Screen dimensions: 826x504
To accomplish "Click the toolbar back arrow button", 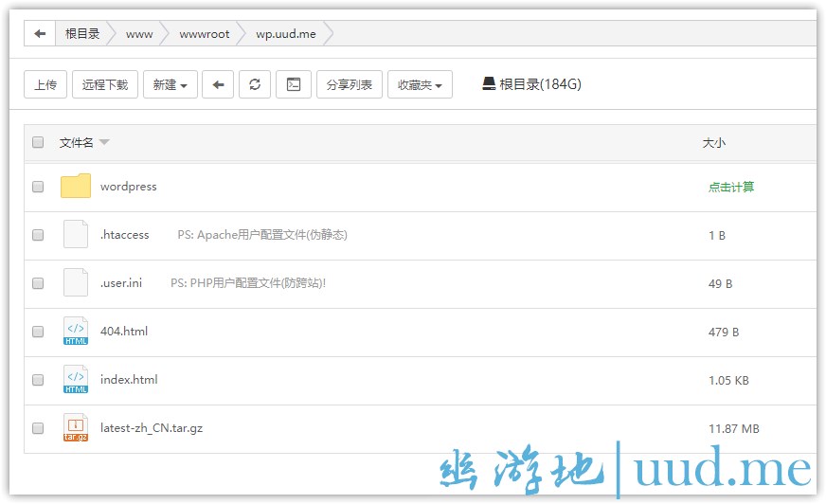I will pyautogui.click(x=218, y=84).
